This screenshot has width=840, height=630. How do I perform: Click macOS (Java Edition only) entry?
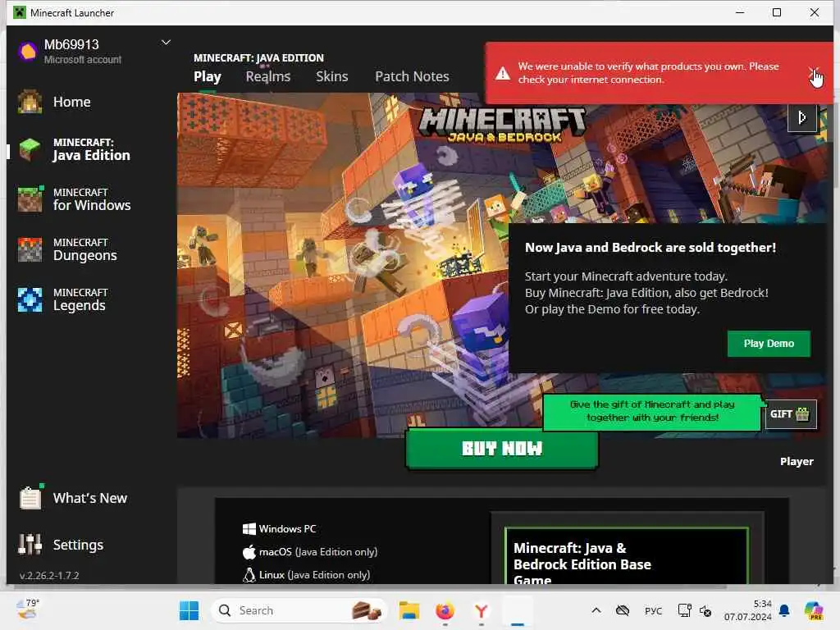click(x=309, y=552)
